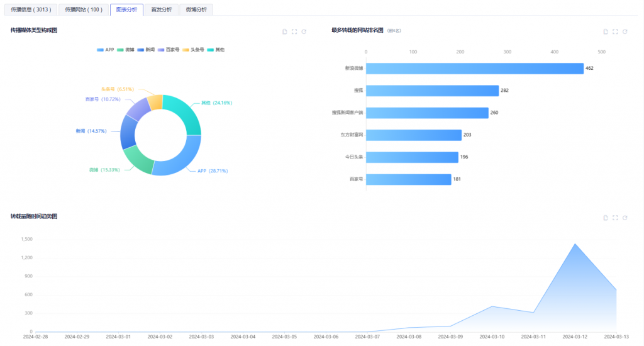Expand 转载量随时间趋势图 to fullscreen
This screenshot has width=644, height=346.
(x=615, y=218)
